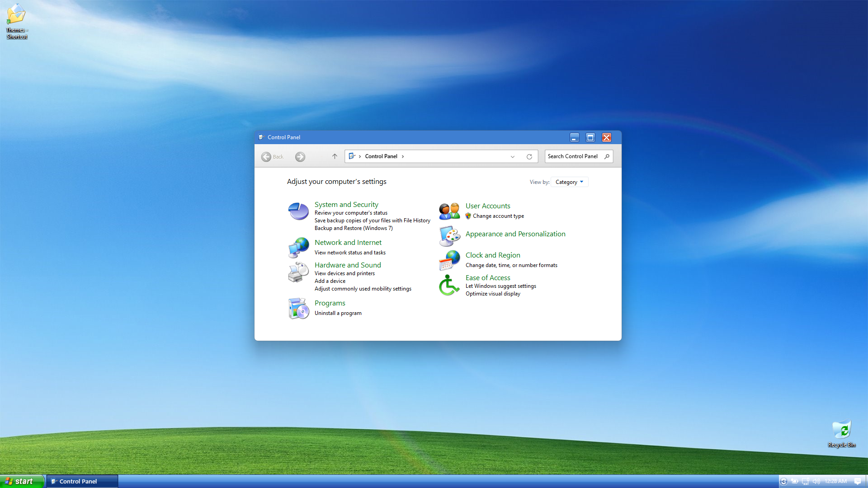868x488 pixels.
Task: Click the Programs disc box icon
Action: click(298, 308)
